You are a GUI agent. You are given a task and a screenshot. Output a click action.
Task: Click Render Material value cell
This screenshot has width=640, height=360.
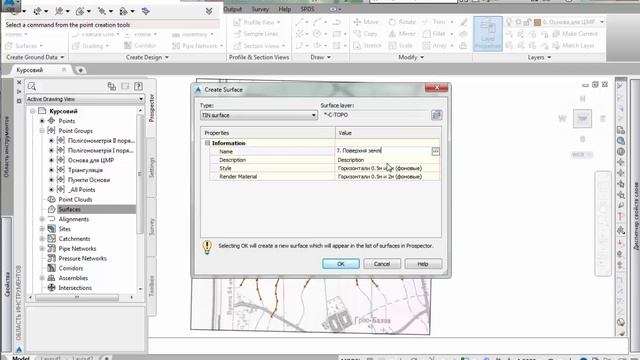(x=388, y=177)
